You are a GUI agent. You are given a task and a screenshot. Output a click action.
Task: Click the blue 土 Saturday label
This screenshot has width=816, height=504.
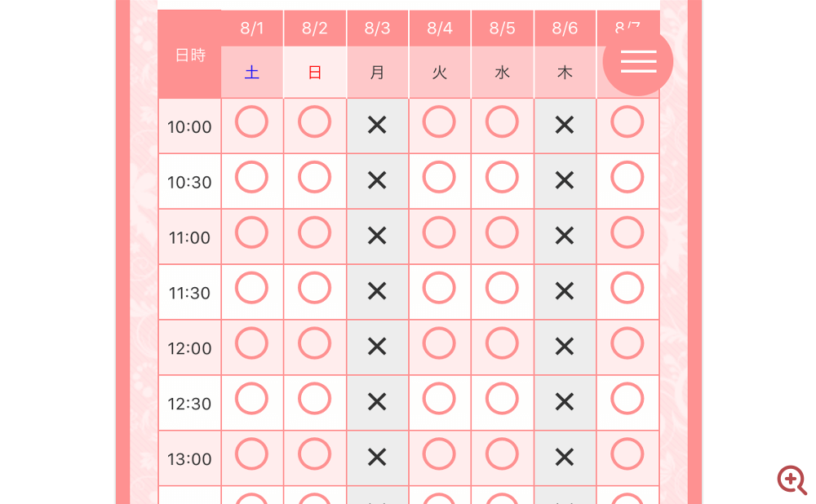(x=252, y=73)
